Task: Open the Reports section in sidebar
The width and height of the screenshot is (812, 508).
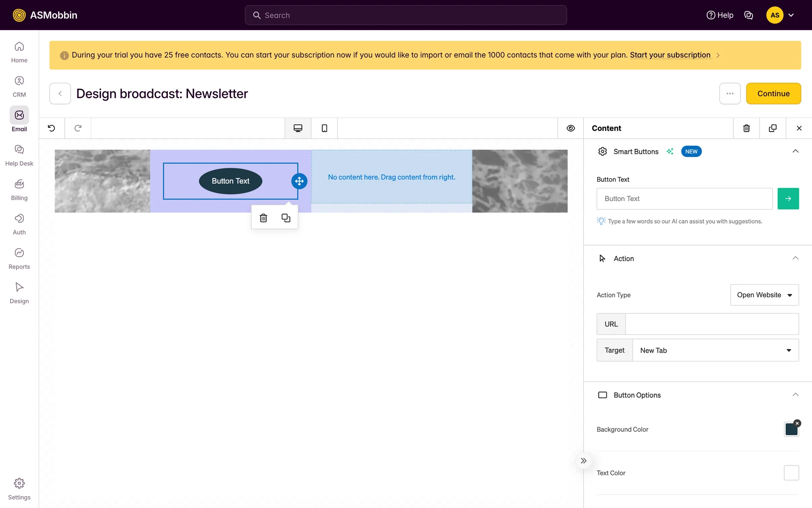Action: pyautogui.click(x=19, y=258)
